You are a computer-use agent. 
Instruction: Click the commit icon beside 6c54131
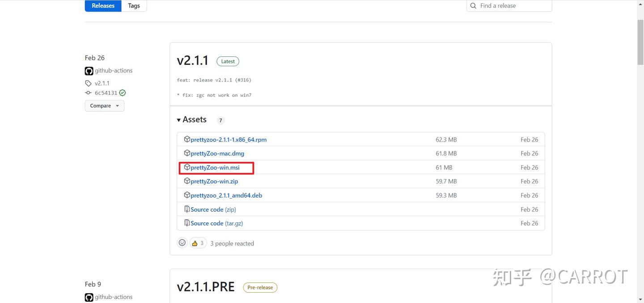point(88,93)
